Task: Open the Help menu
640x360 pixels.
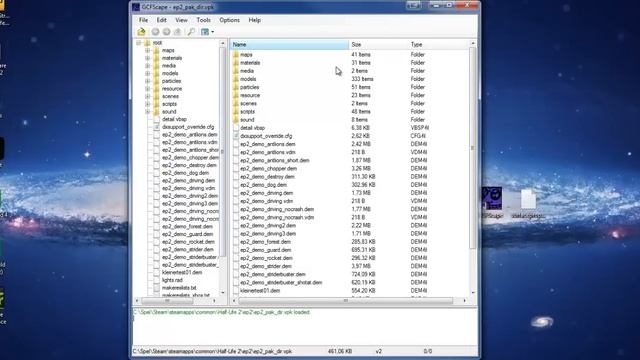Action: coord(255,20)
